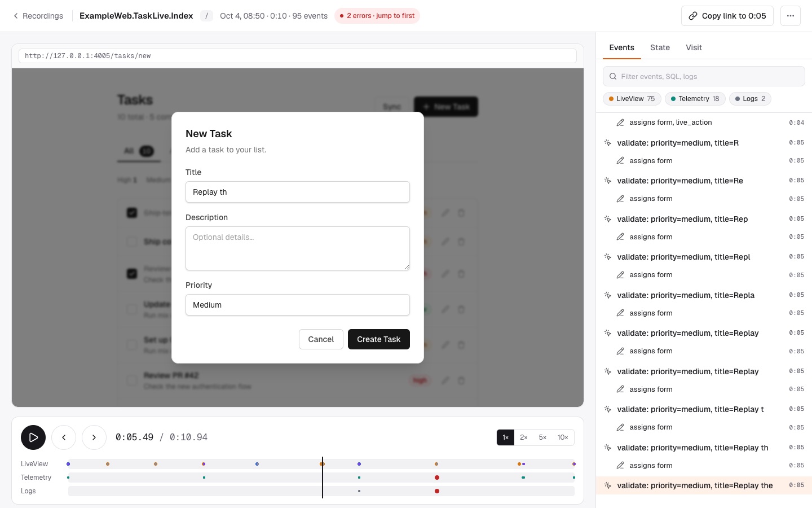Toggle the LiveView 75 filter chip
This screenshot has height=508, width=812.
tap(632, 99)
